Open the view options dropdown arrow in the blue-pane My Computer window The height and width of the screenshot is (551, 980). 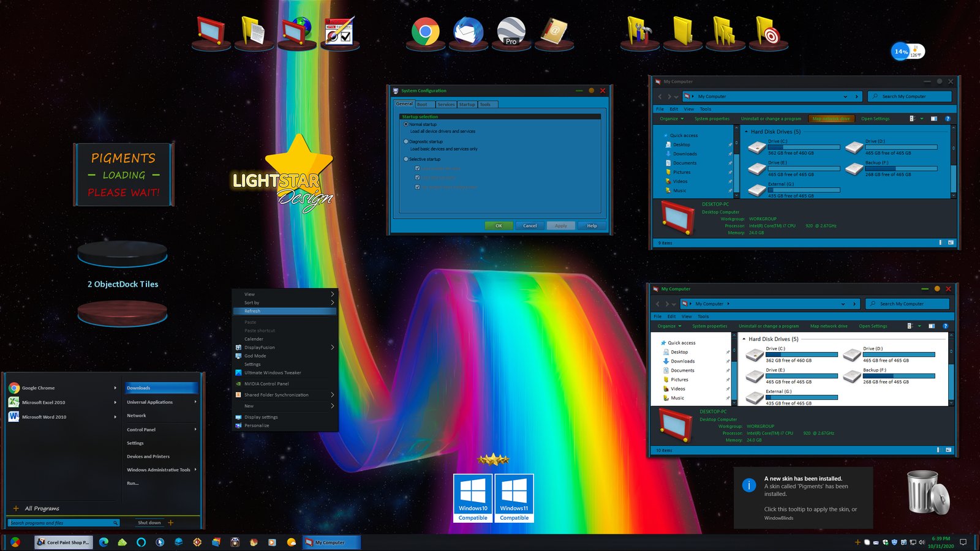921,118
